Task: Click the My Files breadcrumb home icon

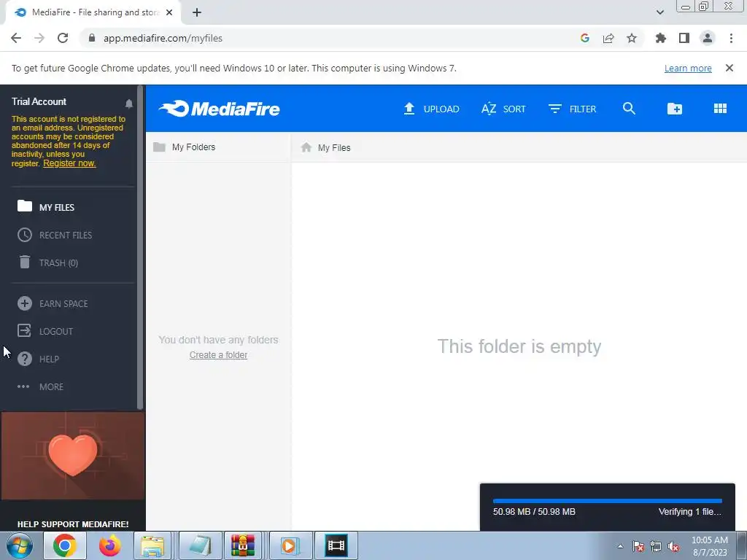Action: click(x=306, y=147)
